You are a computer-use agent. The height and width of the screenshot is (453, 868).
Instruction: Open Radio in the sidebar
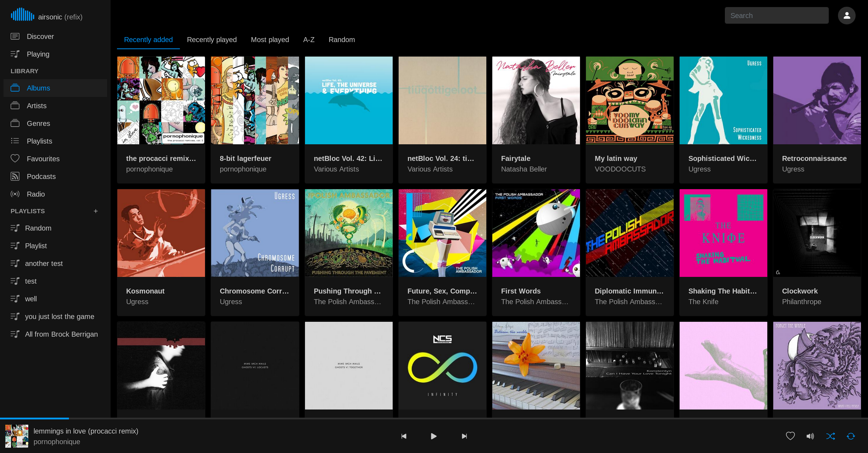pyautogui.click(x=36, y=194)
